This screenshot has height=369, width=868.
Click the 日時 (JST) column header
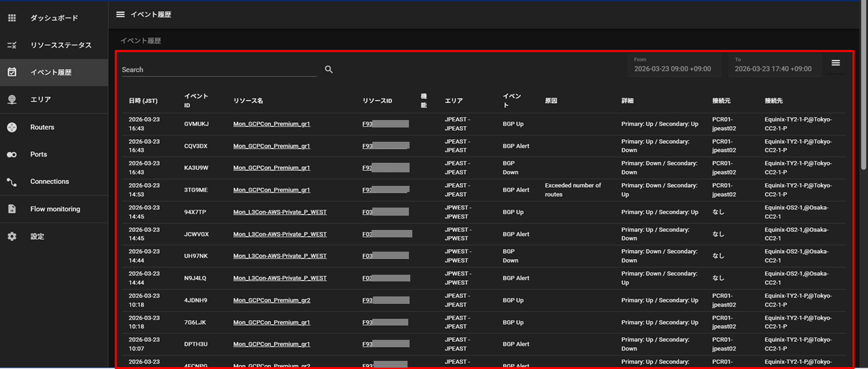pyautogui.click(x=143, y=101)
